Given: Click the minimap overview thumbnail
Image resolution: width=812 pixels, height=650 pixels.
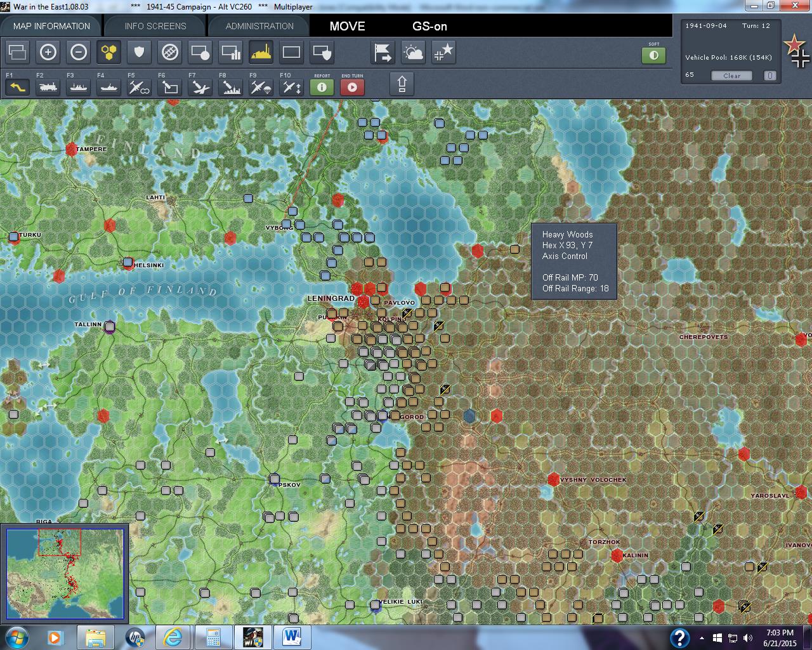Looking at the screenshot, I should [65, 573].
